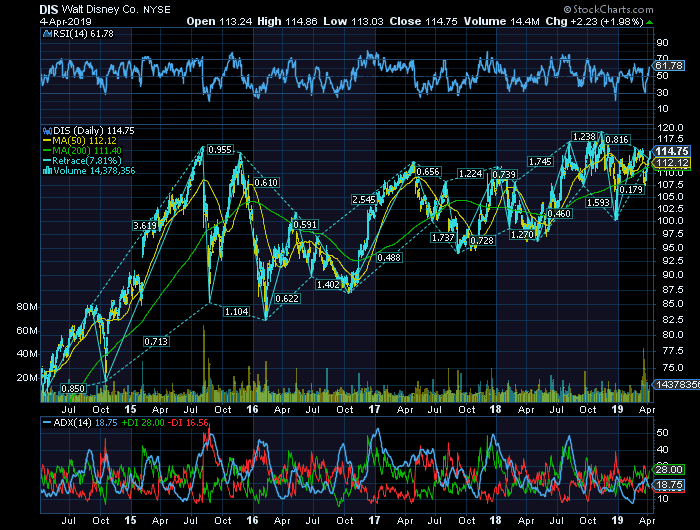This screenshot has height=530, width=700.
Task: Click the MA(50) 112.12 legend text
Action: pyautogui.click(x=85, y=141)
